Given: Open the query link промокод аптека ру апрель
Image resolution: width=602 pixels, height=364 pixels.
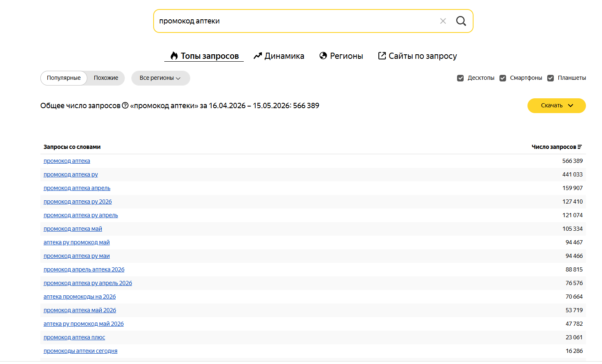Looking at the screenshot, I should coord(81,215).
